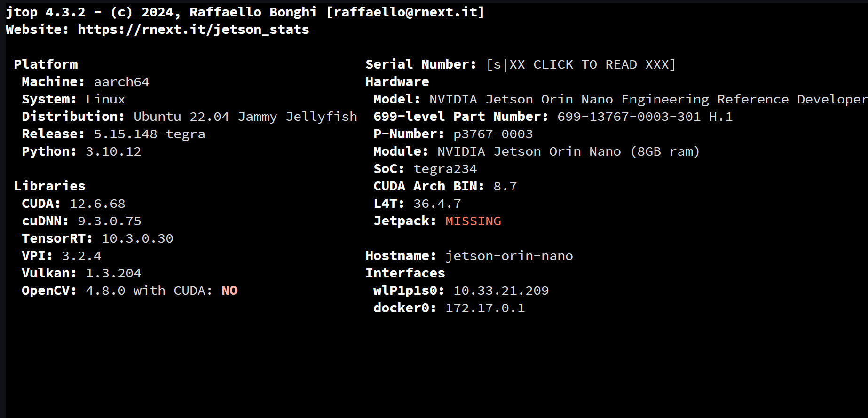Select the hostname jetson-orin-nano
868x418 pixels.
tap(509, 256)
